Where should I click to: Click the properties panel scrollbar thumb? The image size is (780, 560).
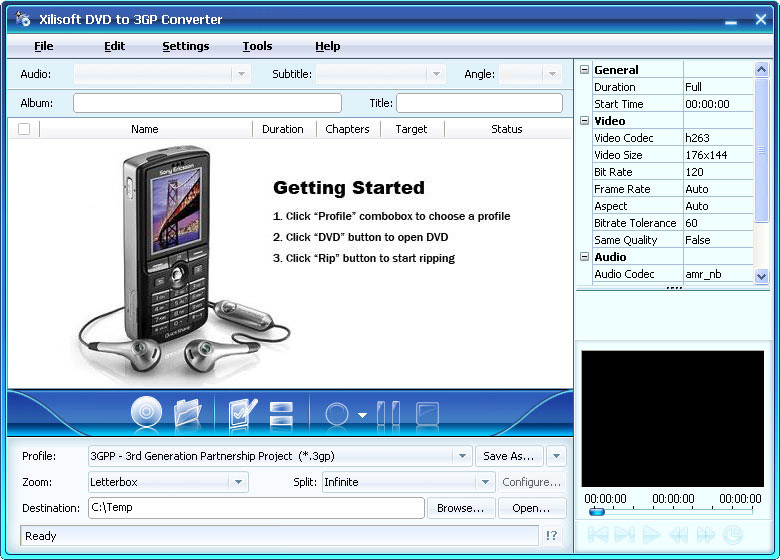[761, 150]
